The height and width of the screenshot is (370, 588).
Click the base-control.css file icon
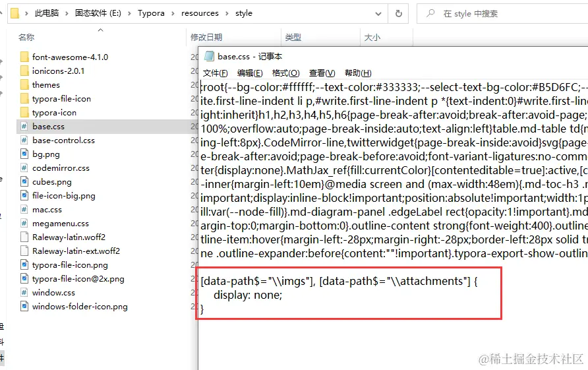[x=24, y=140]
